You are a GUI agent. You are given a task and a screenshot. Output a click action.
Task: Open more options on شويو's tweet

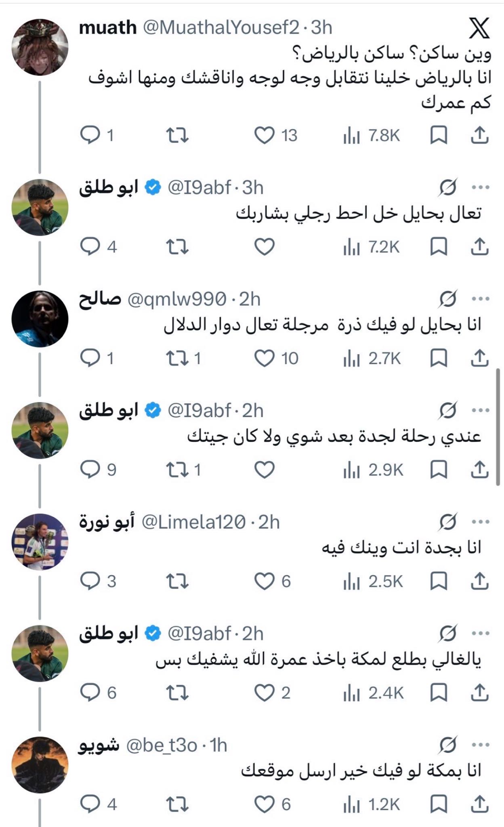481,745
